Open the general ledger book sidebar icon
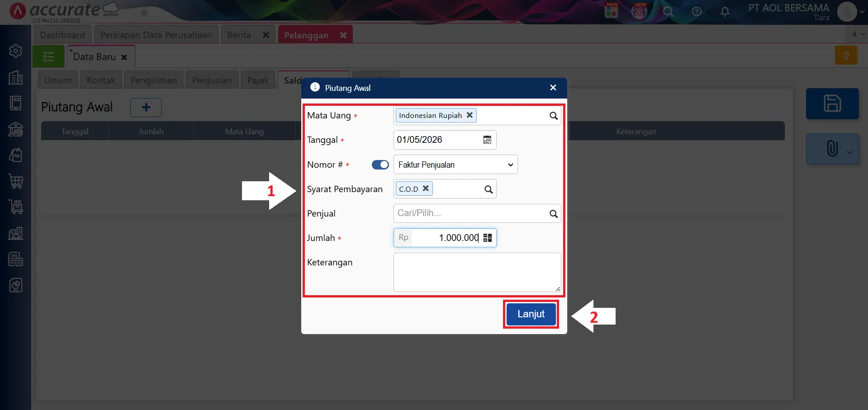 [16, 103]
